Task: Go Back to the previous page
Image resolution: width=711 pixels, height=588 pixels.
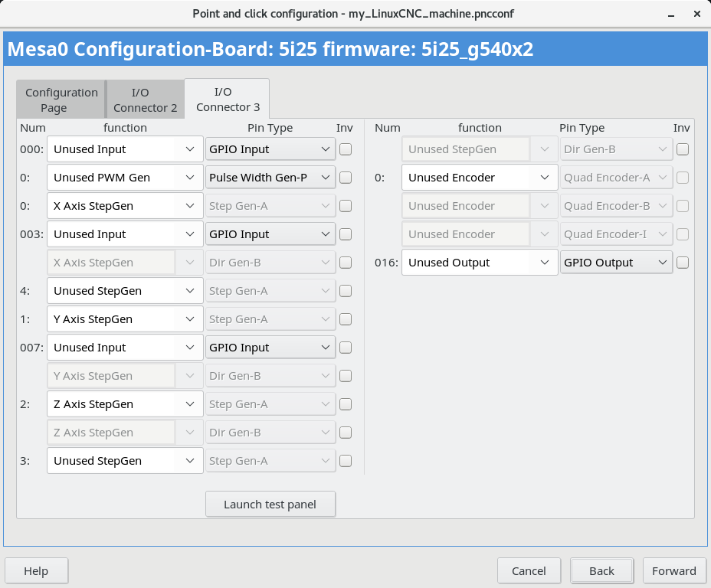Action: point(601,571)
